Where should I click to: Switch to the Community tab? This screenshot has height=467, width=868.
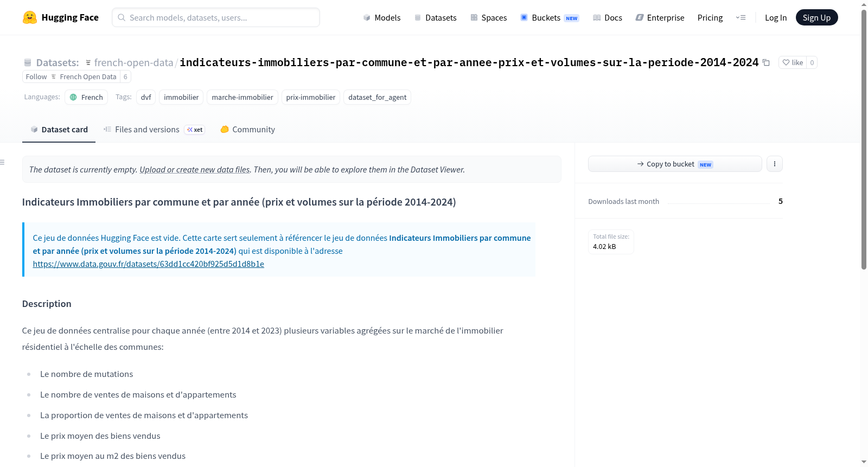247,130
